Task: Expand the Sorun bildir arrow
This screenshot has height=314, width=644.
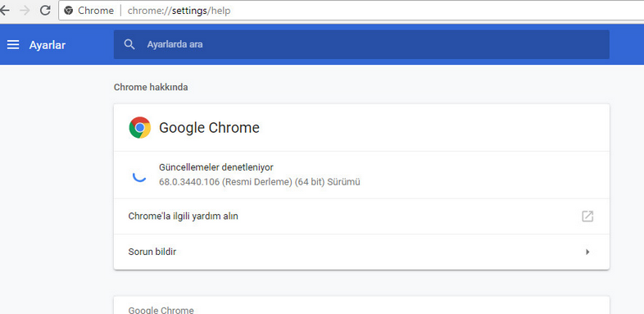Action: tap(587, 252)
